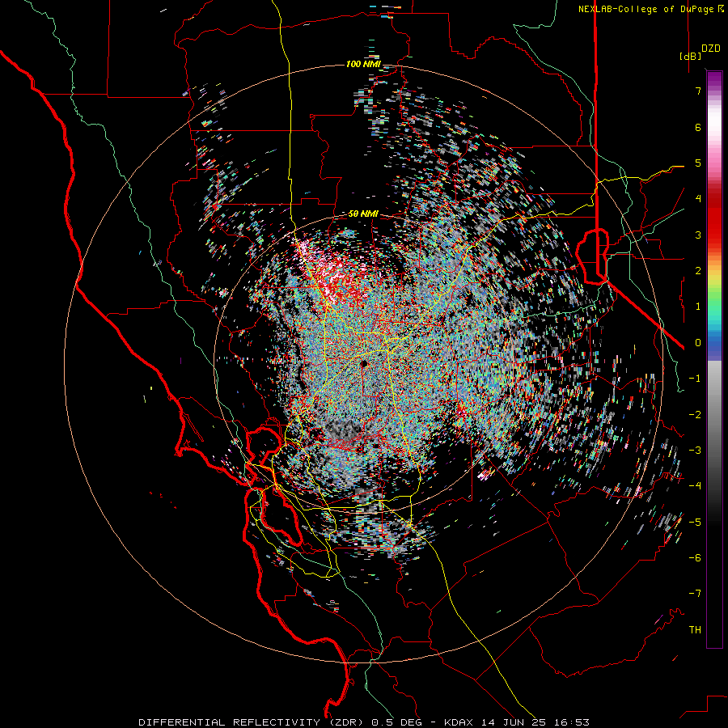Click the 6 tick label on dB scale
728x728 pixels.
coord(698,127)
